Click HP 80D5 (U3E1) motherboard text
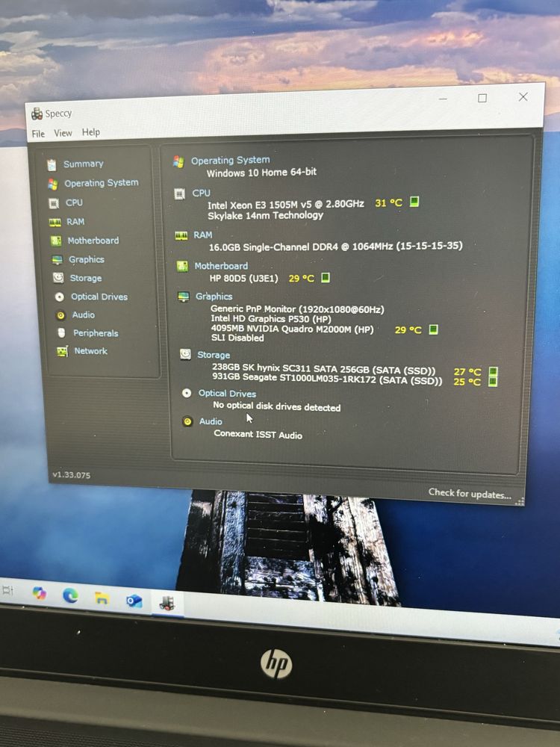560x747 pixels. (244, 278)
